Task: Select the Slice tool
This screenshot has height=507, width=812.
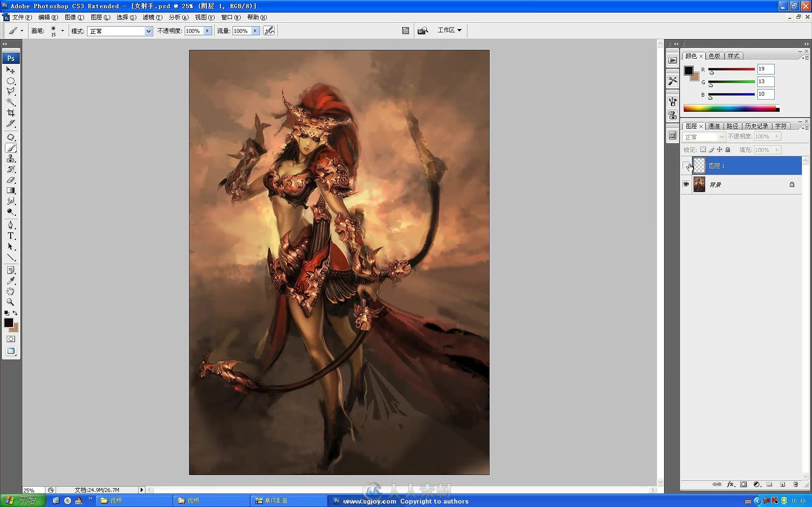Action: click(10, 123)
